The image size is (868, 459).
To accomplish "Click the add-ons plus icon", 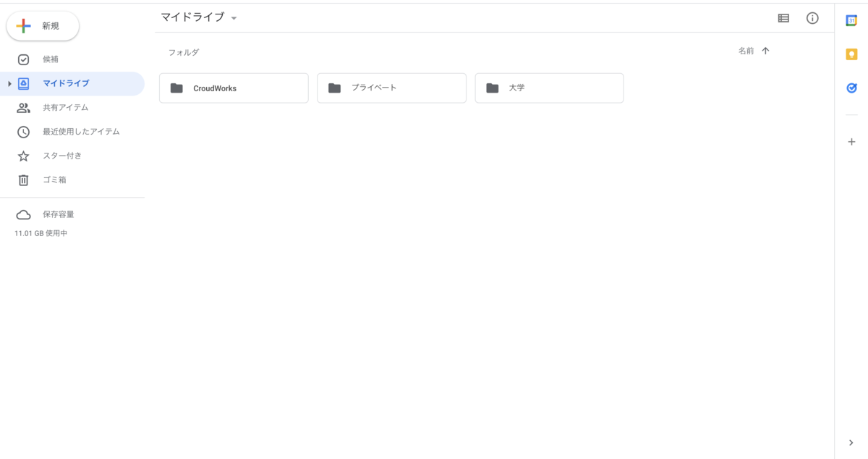I will (x=851, y=141).
